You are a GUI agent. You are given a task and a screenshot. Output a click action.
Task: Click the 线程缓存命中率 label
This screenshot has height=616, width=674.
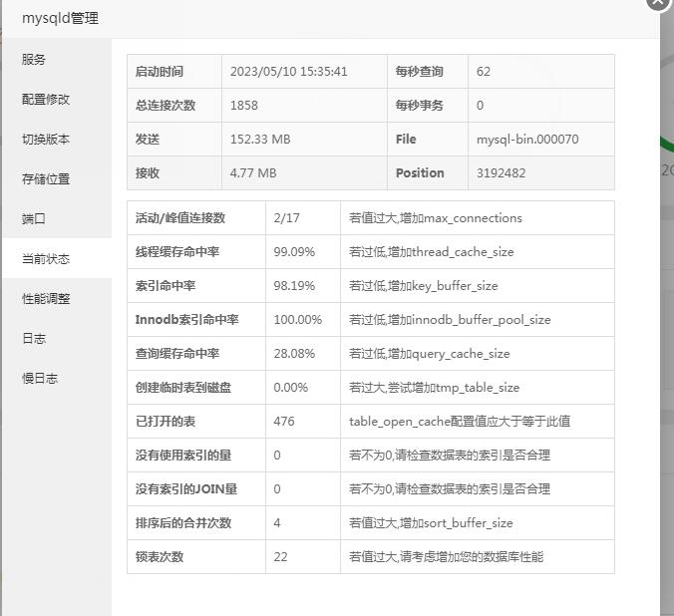tap(177, 252)
